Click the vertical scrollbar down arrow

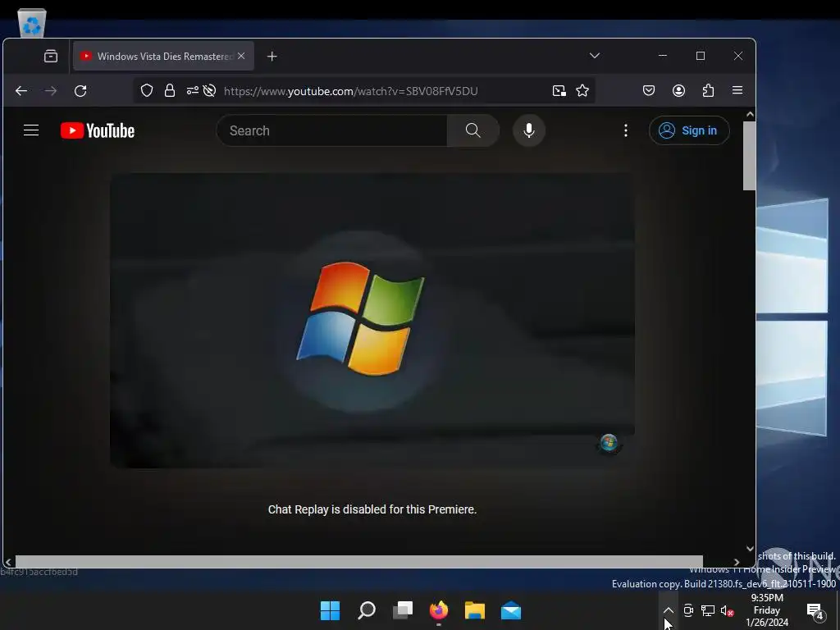point(750,549)
